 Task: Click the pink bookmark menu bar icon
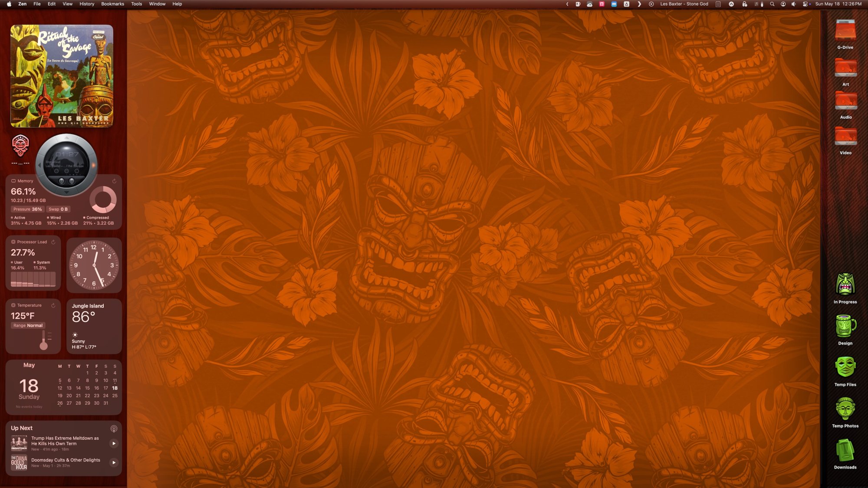(x=602, y=4)
